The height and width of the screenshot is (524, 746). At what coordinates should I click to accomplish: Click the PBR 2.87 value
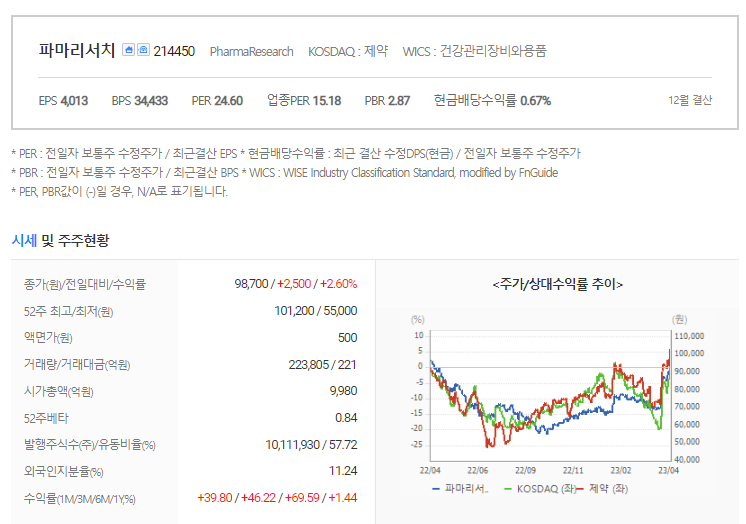[387, 101]
